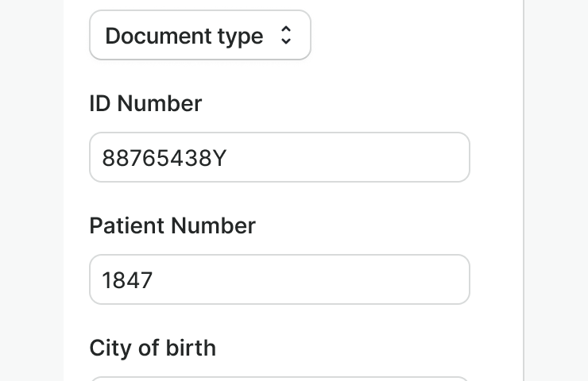Click the up-down chevron icon in Document type
Screen dimensions: 588x381
pyautogui.click(x=286, y=35)
